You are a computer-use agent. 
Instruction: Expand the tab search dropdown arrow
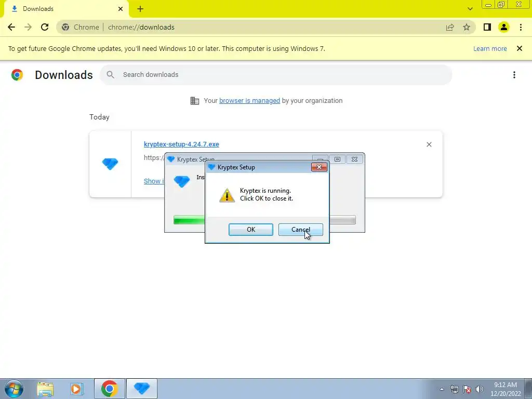470,9
